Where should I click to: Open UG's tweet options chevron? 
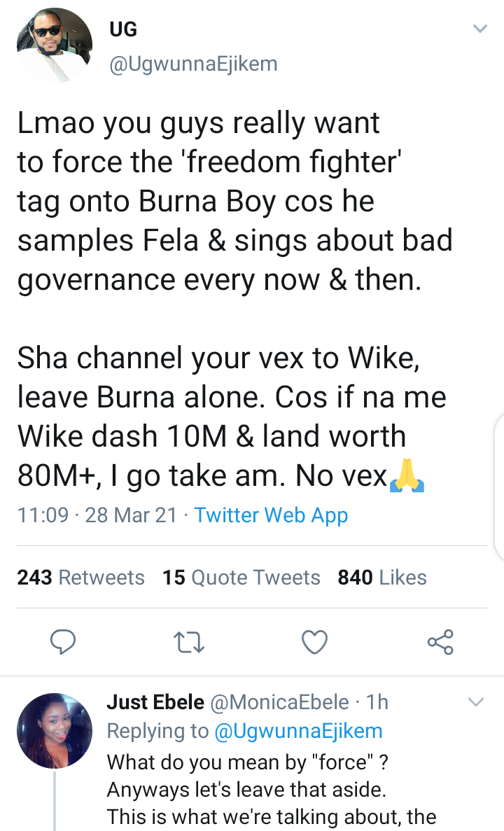point(479,29)
